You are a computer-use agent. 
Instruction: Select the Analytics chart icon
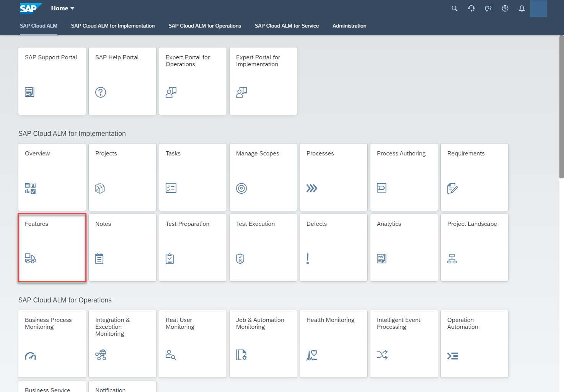click(x=381, y=258)
